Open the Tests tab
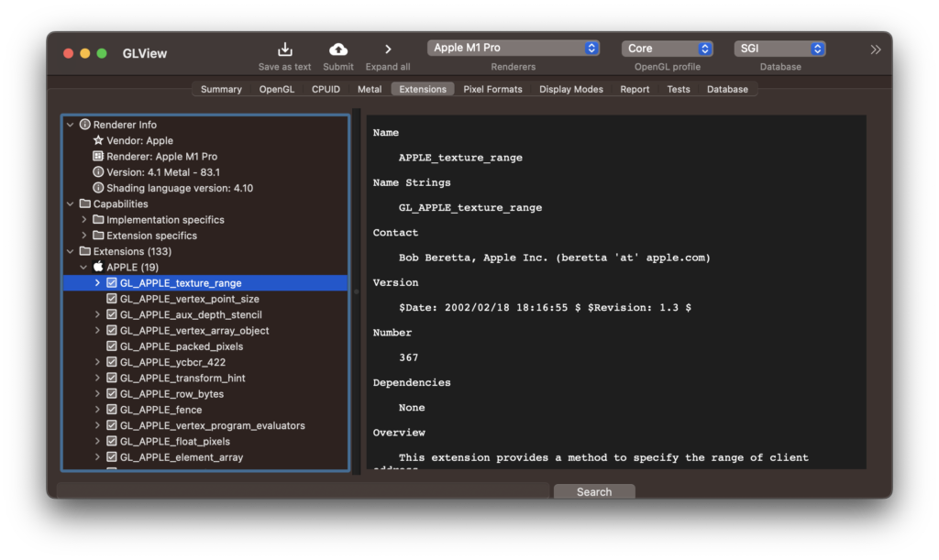The height and width of the screenshot is (560, 939). [x=679, y=89]
